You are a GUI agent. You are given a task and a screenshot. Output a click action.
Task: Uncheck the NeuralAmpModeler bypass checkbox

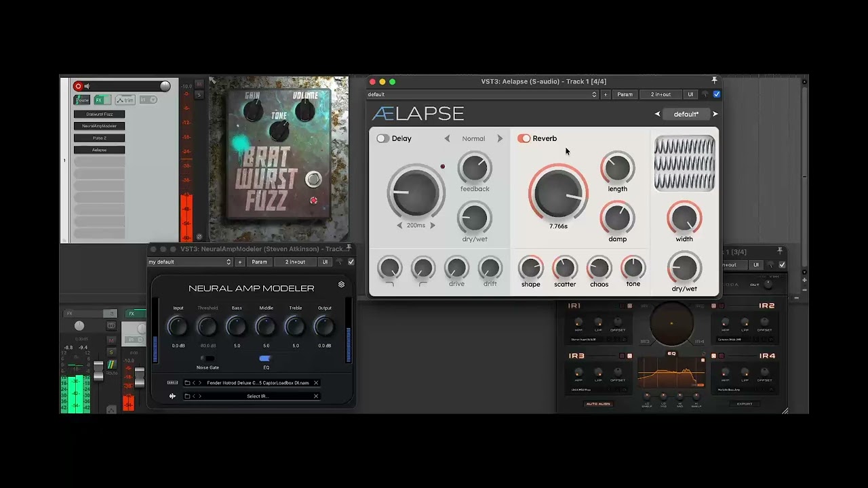351,262
